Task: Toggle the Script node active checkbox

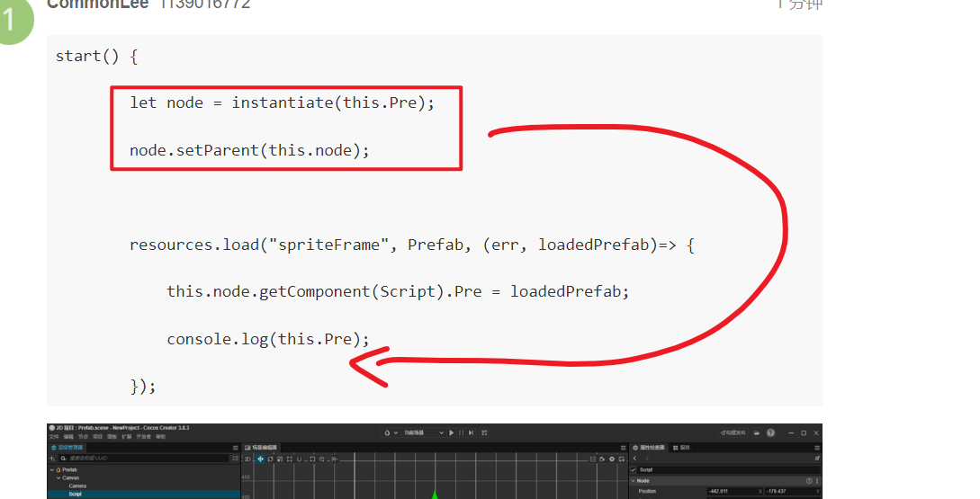Action: click(633, 469)
